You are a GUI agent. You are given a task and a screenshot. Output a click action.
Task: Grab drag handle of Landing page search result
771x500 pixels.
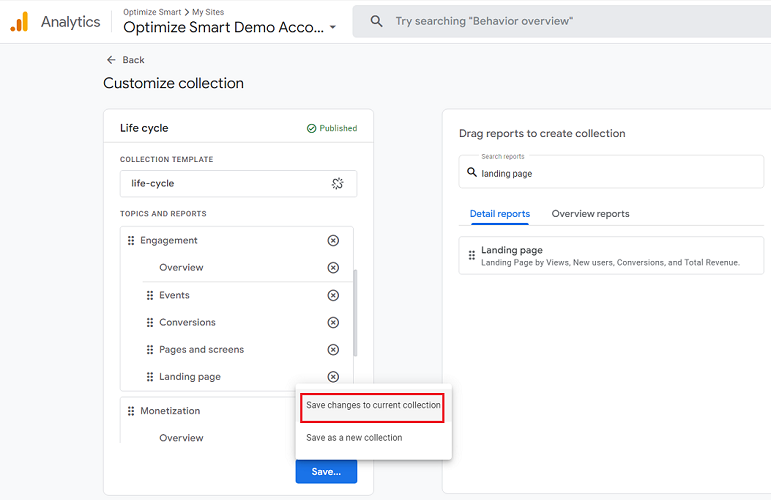[472, 255]
